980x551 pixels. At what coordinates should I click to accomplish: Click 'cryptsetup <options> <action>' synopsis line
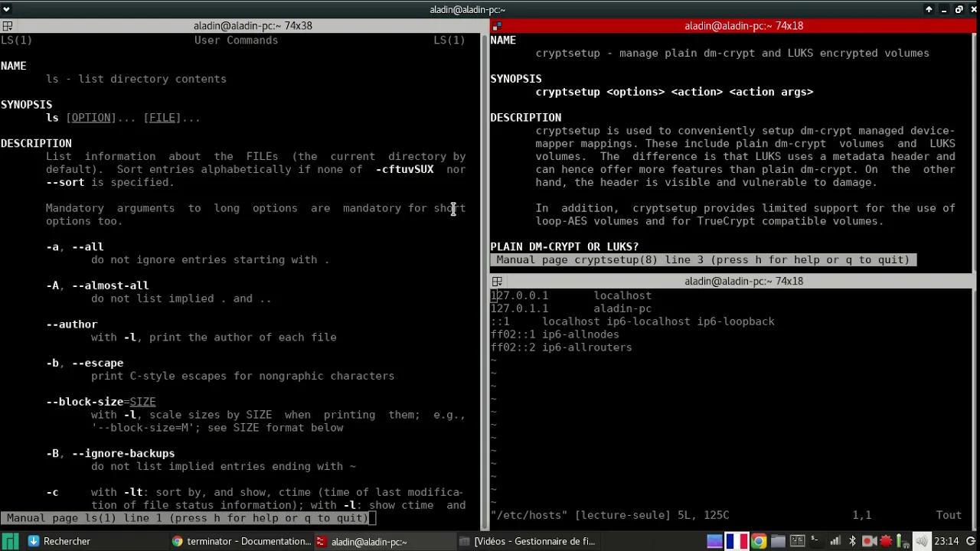coord(675,92)
